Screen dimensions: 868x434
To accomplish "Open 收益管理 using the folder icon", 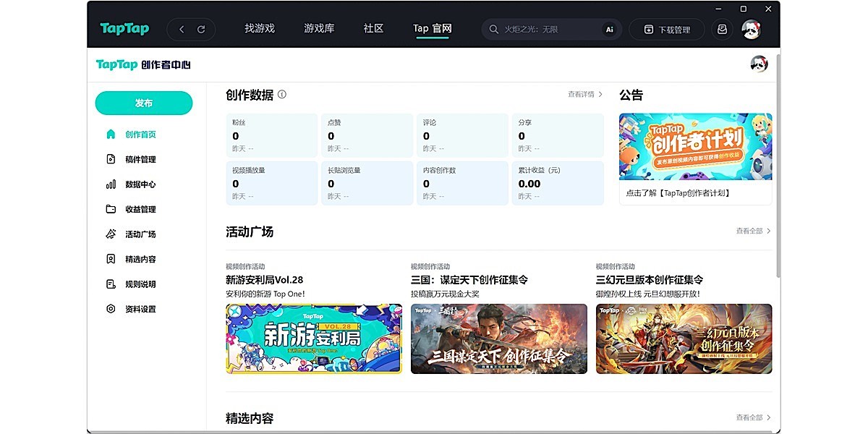I will tap(111, 209).
